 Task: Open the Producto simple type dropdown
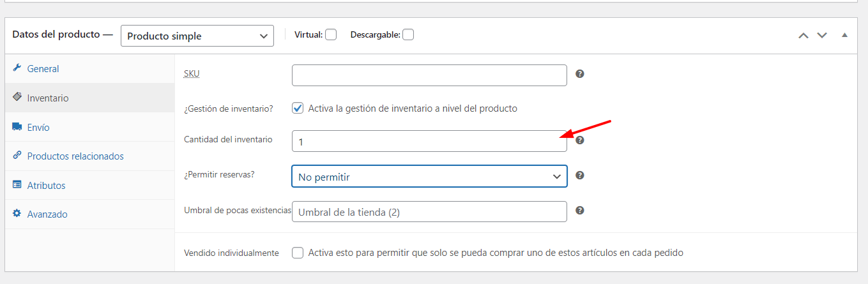tap(197, 36)
